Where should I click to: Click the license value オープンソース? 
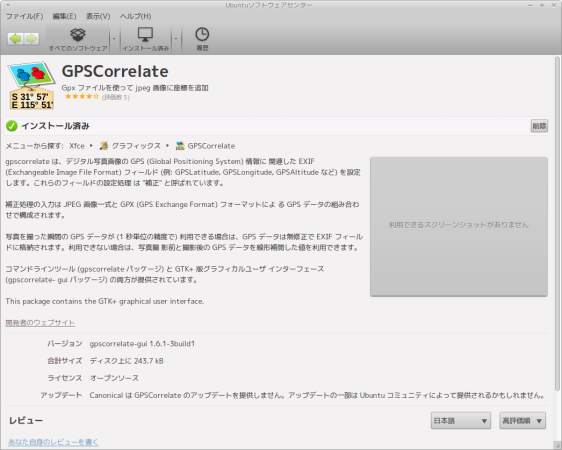[x=114, y=378]
